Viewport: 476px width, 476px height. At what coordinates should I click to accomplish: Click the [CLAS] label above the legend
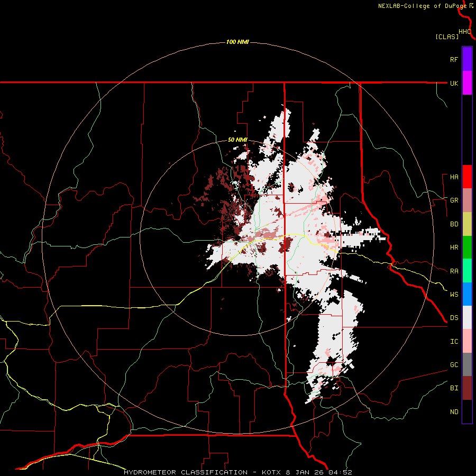tap(447, 37)
